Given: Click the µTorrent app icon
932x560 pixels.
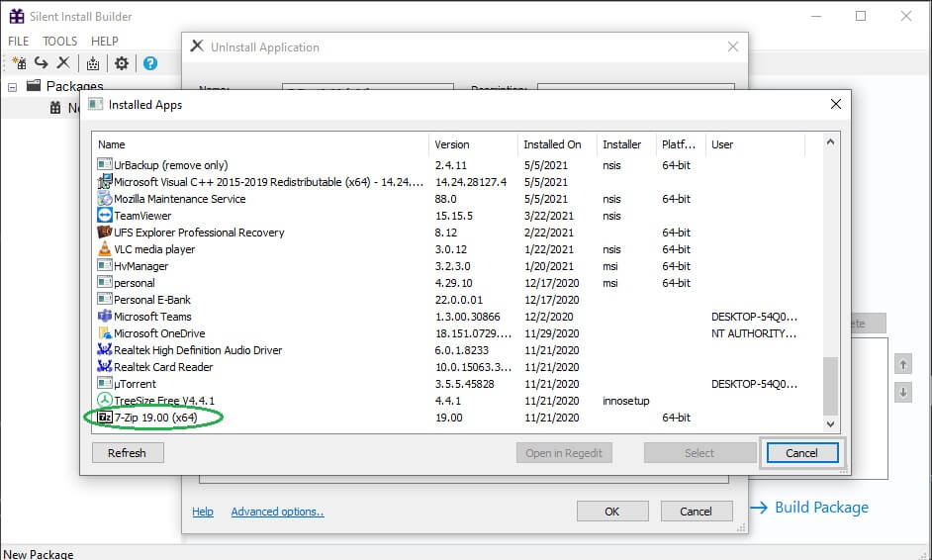Looking at the screenshot, I should (x=105, y=383).
